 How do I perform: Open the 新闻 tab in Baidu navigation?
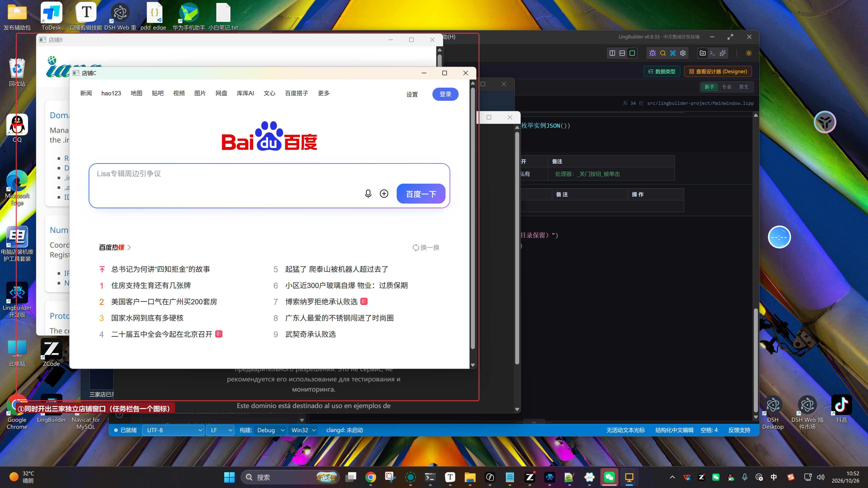pyautogui.click(x=86, y=93)
